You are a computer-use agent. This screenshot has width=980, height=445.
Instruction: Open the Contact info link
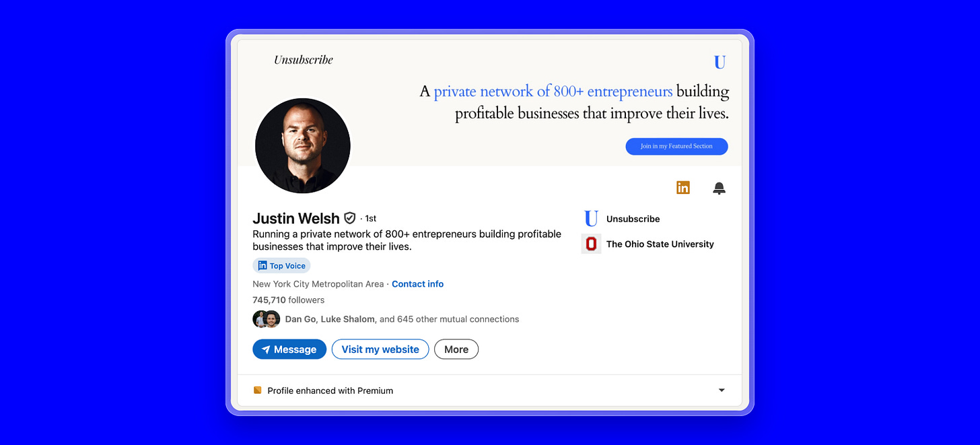(x=417, y=284)
